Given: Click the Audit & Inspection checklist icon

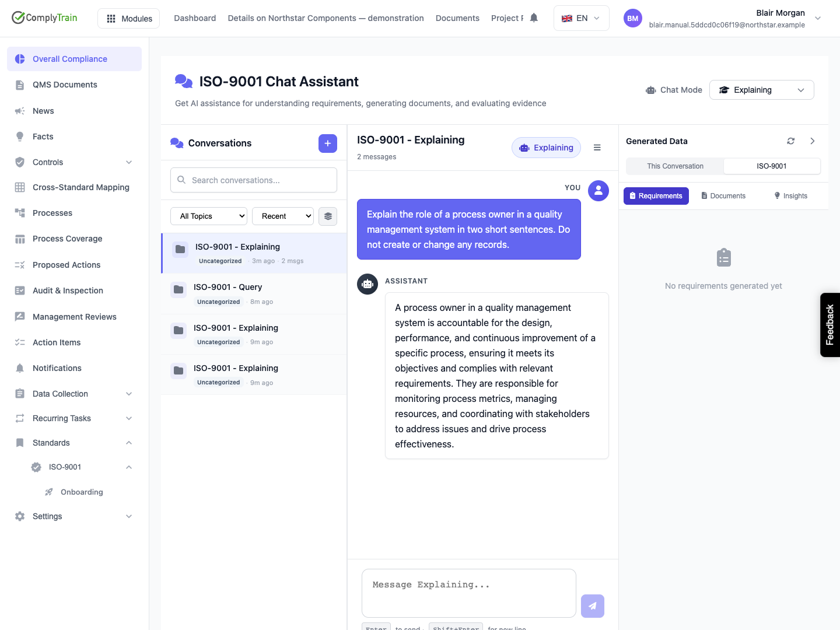Looking at the screenshot, I should coord(20,290).
